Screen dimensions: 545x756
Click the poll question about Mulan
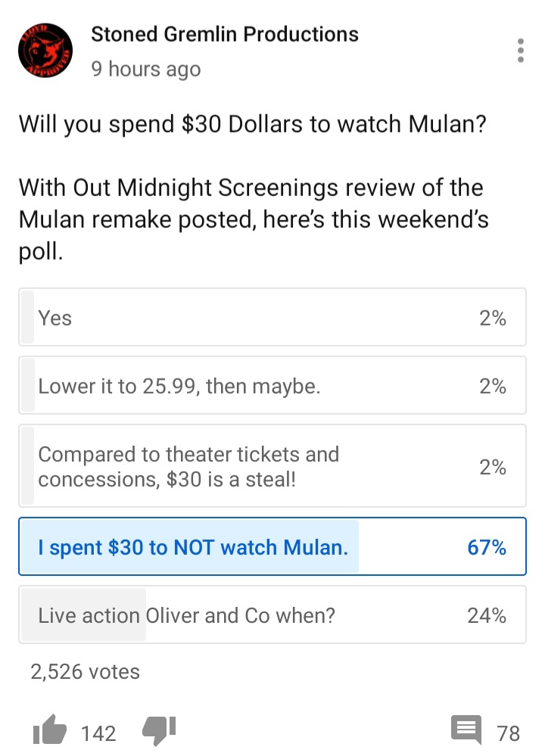coord(252,124)
